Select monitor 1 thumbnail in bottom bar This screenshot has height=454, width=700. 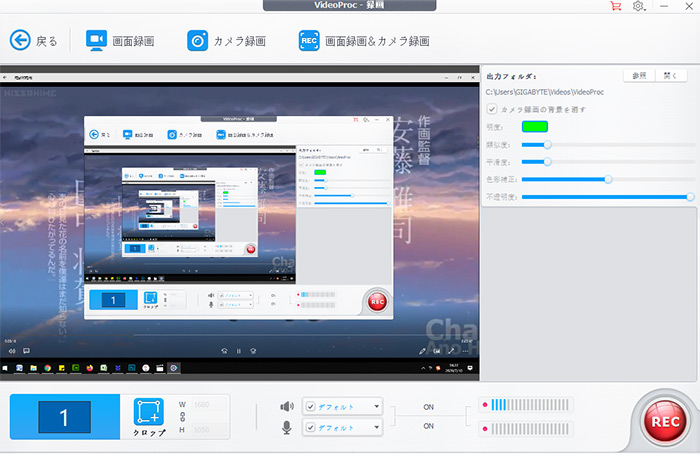point(64,417)
